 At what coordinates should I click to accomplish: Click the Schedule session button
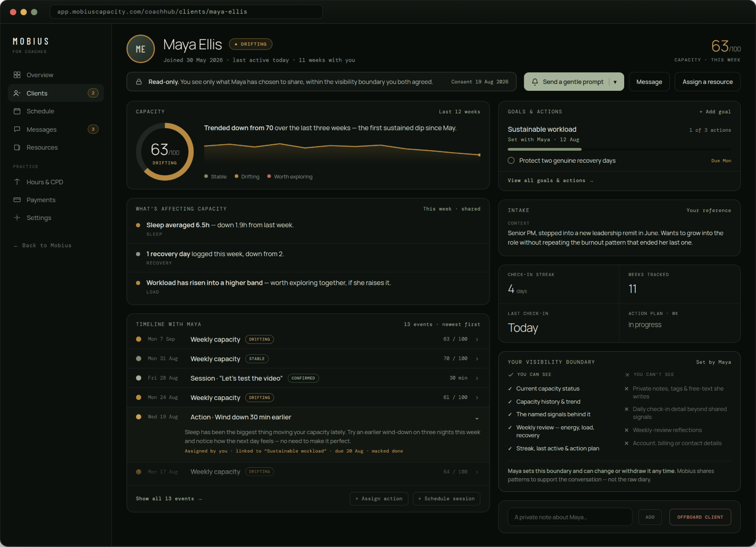pyautogui.click(x=447, y=499)
